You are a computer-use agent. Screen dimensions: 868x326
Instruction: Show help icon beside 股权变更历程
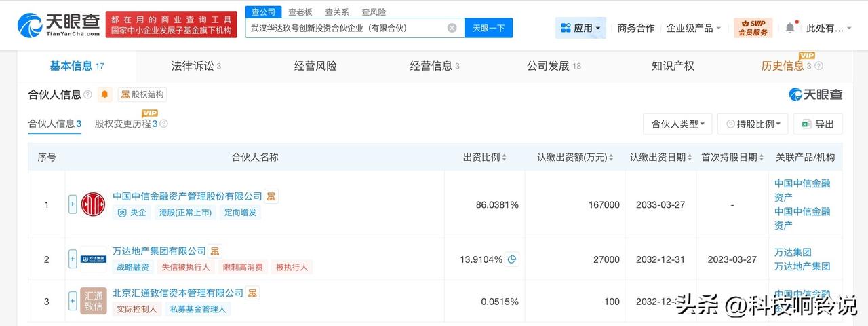pos(163,124)
